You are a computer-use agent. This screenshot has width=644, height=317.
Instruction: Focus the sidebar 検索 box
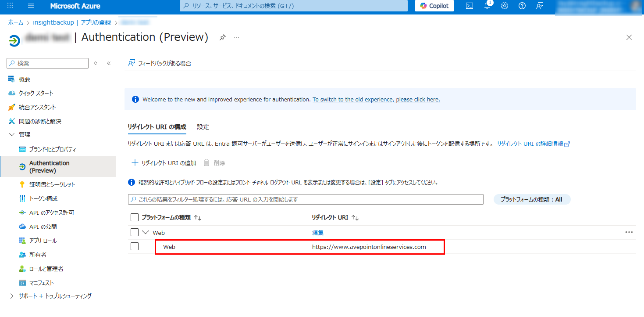coord(48,63)
